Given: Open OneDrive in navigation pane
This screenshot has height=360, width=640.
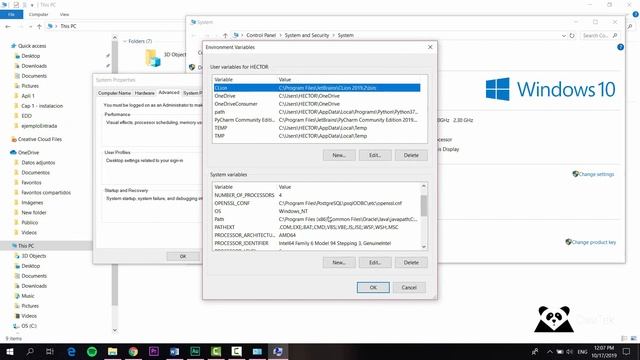Looking at the screenshot, I should pos(28,152).
